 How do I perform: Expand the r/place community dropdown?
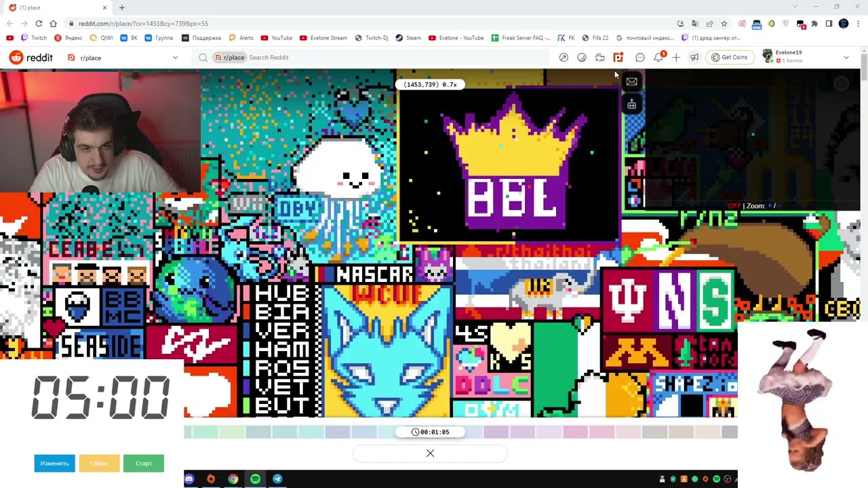(x=175, y=58)
